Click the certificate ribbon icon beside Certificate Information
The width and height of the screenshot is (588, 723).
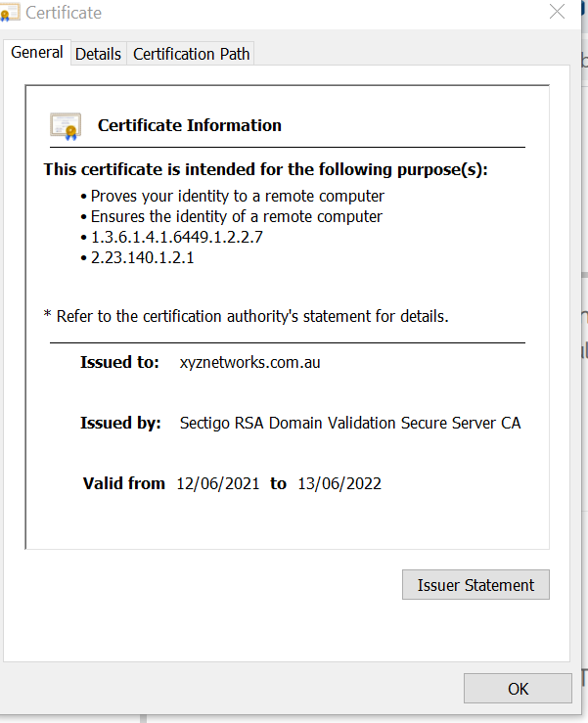point(66,125)
